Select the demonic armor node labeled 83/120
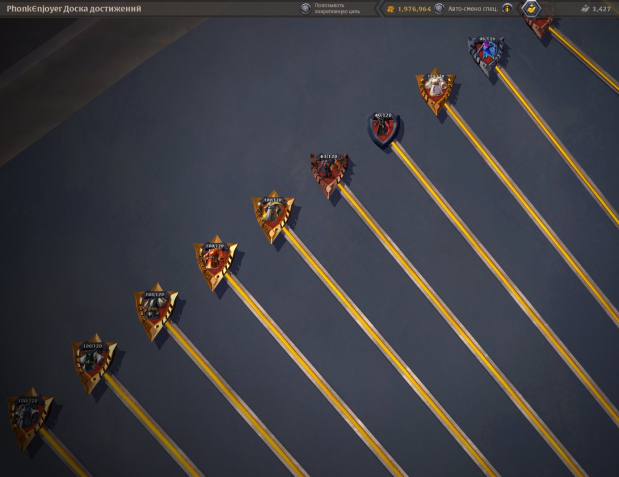619x477 pixels. pos(329,174)
